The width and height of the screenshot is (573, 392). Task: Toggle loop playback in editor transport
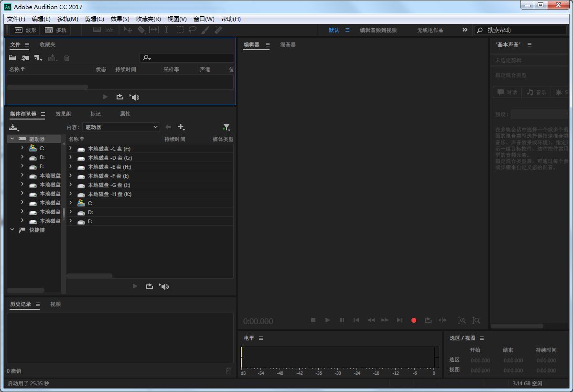[x=428, y=320]
